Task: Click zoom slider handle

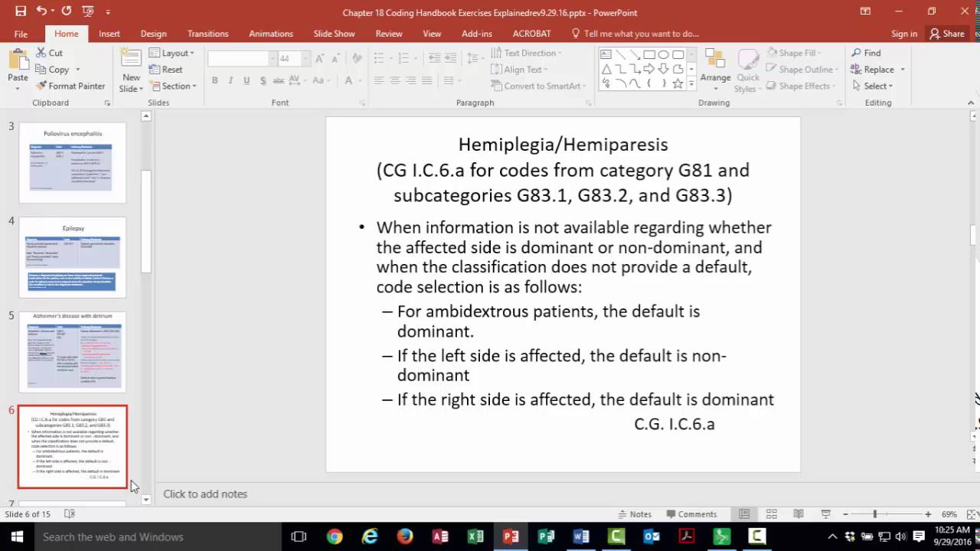Action: (874, 514)
